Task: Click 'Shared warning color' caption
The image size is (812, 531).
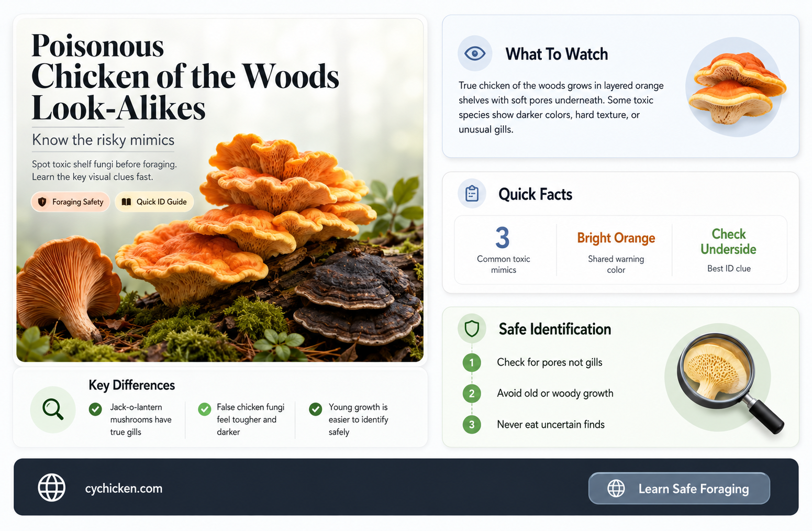Action: point(616,264)
